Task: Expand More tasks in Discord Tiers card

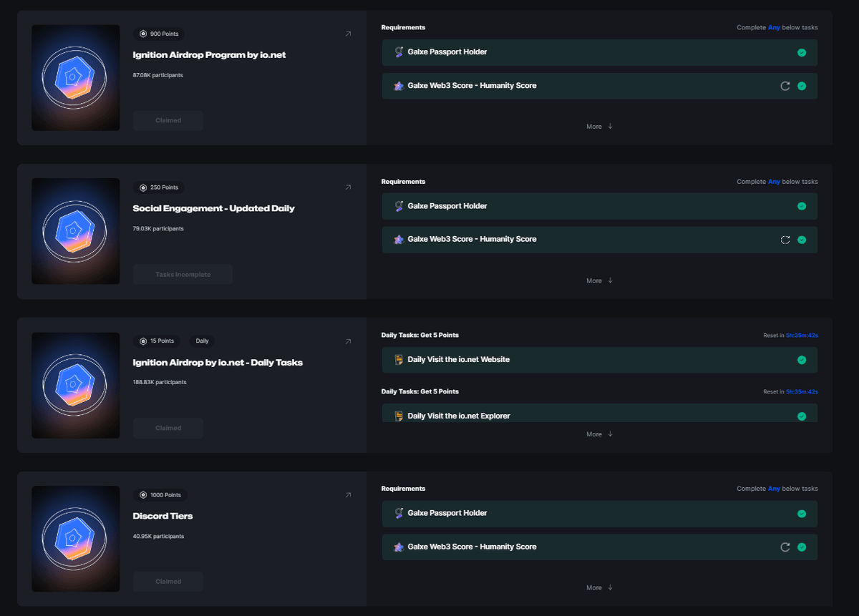Action: pyautogui.click(x=600, y=588)
